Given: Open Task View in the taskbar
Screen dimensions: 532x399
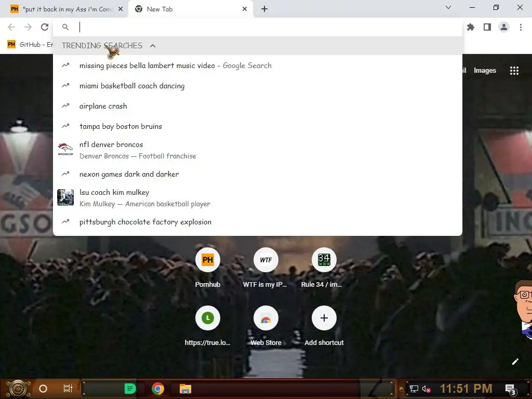Looking at the screenshot, I should coord(68,389).
